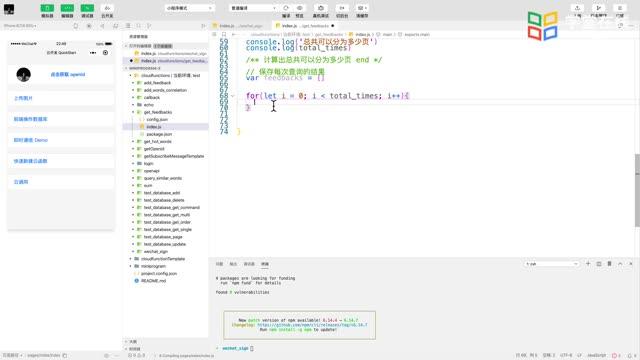Click the record stop icon in simulator bar
Screen dimensions: 640x360
click(89, 26)
